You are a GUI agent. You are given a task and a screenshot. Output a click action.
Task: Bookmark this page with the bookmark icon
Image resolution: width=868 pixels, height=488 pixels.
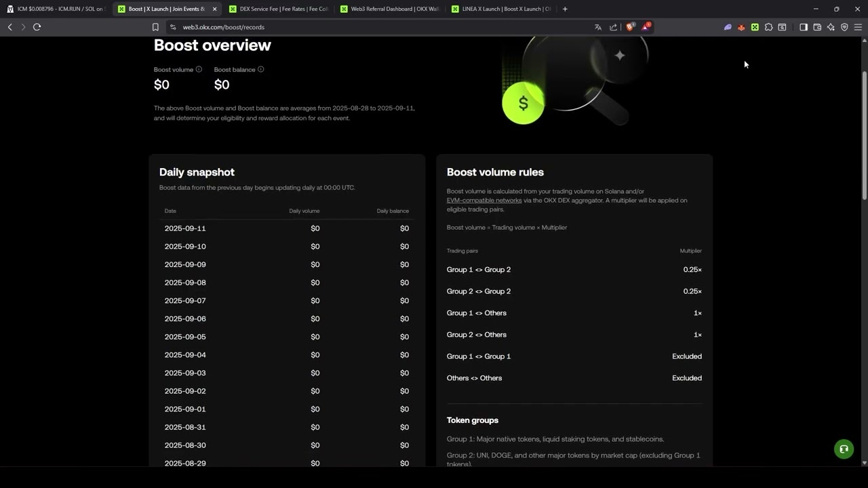pyautogui.click(x=155, y=27)
